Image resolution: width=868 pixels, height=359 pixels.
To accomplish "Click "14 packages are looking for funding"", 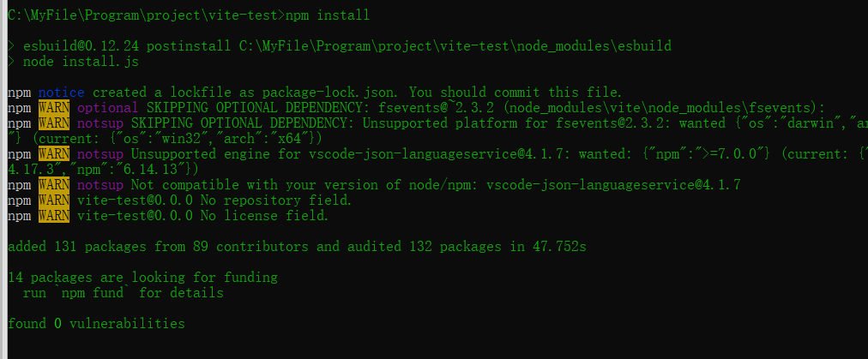I will (x=142, y=278).
